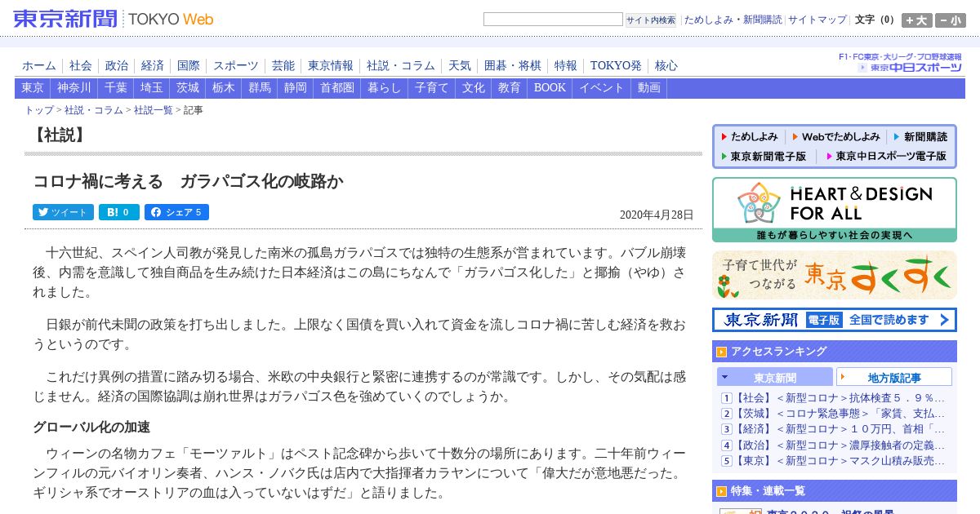Open the 社会 menu item
980x514 pixels.
tap(81, 66)
